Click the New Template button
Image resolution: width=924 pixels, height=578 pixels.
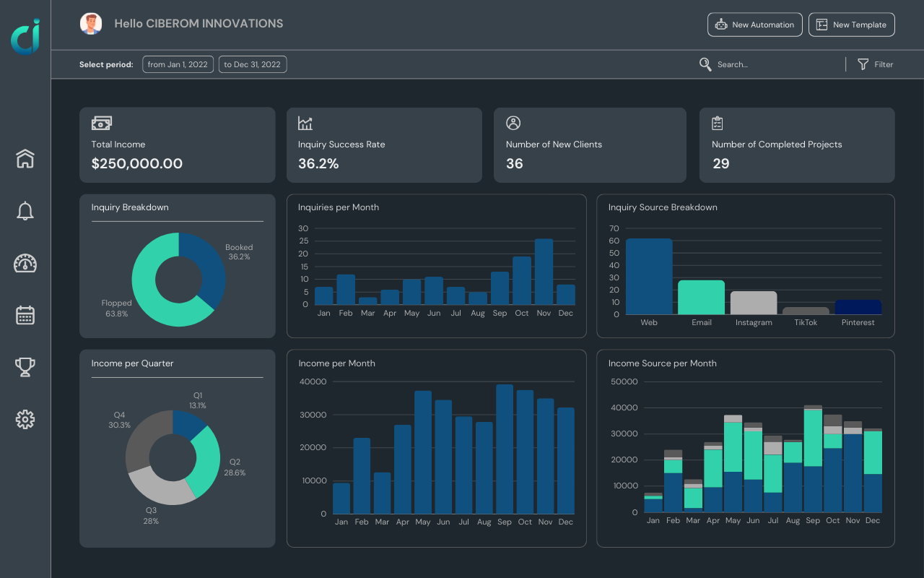[x=852, y=25]
